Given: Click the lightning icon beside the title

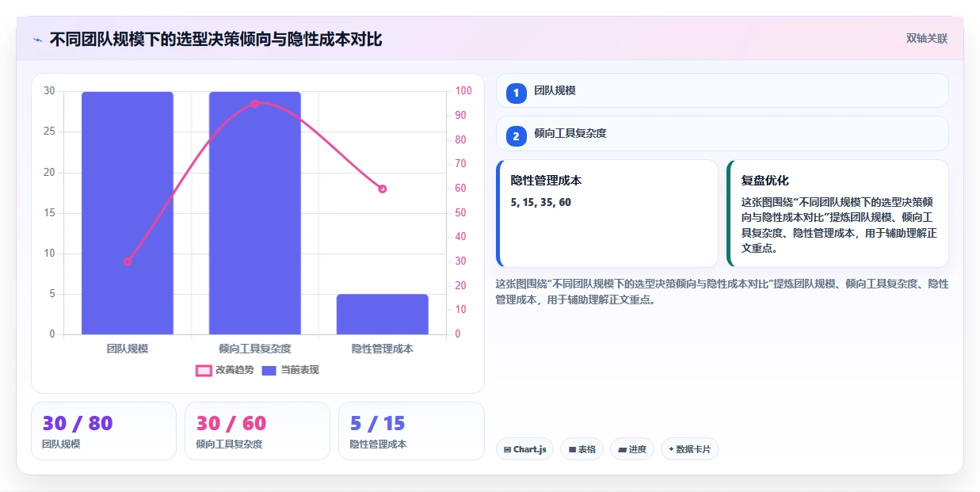Looking at the screenshot, I should 38,40.
